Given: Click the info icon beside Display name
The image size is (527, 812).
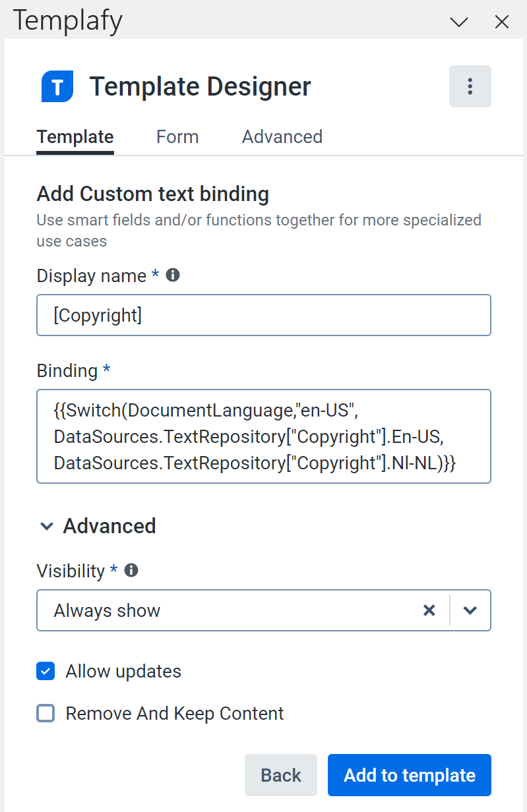Looking at the screenshot, I should click(x=172, y=275).
